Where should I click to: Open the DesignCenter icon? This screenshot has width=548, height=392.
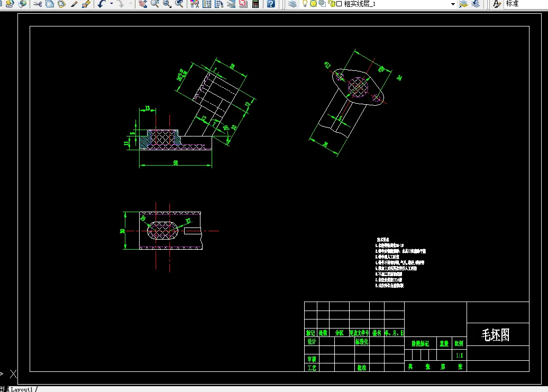coord(207,4)
